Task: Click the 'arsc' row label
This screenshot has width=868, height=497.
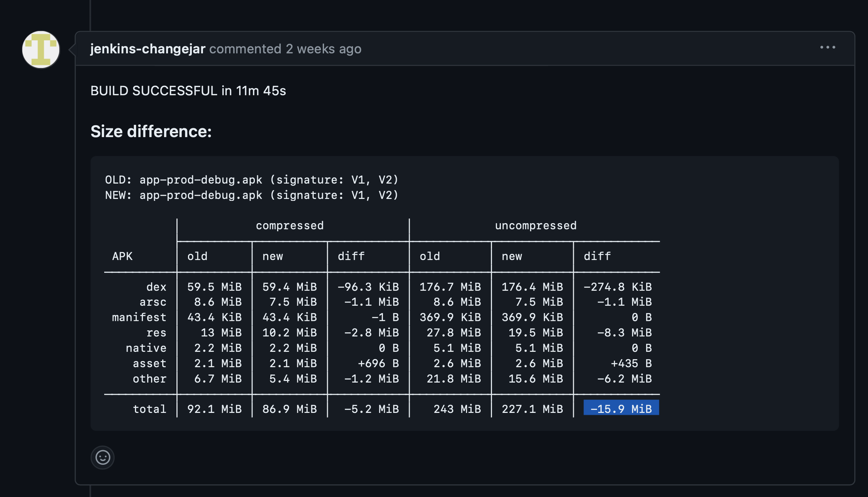Action: 153,302
